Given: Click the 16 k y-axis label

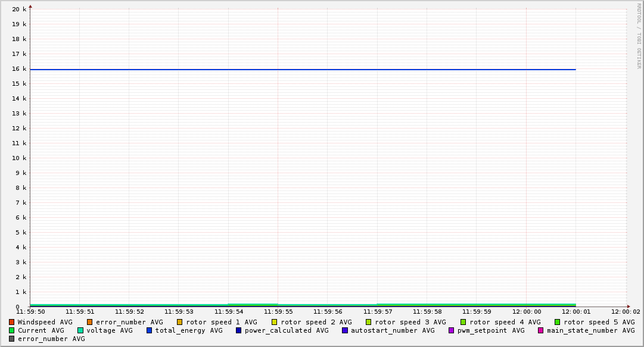Looking at the screenshot, I should 20,69.
